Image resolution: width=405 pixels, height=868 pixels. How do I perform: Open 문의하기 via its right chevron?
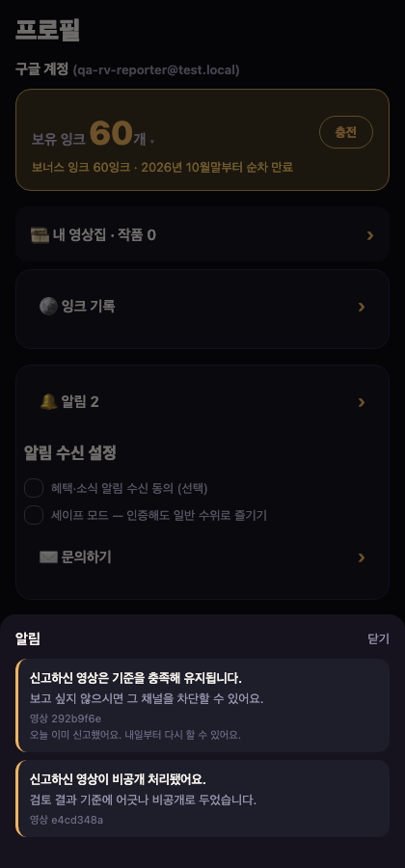(x=362, y=557)
